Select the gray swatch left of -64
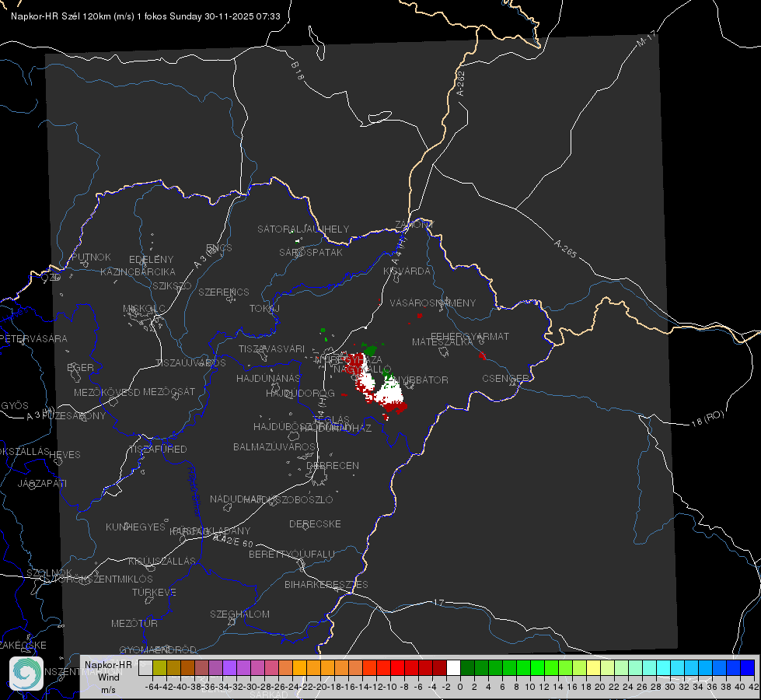Image resolution: width=761 pixels, height=700 pixels. pos(145,667)
